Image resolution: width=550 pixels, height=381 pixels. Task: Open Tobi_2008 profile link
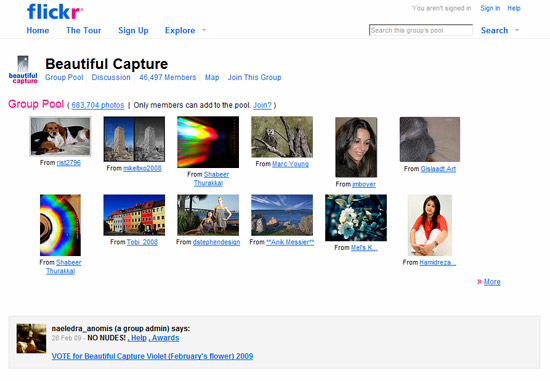coord(142,242)
